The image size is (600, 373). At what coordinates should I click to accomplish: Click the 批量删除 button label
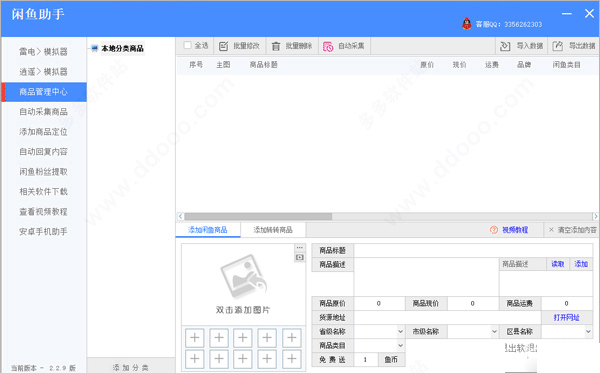tap(299, 46)
